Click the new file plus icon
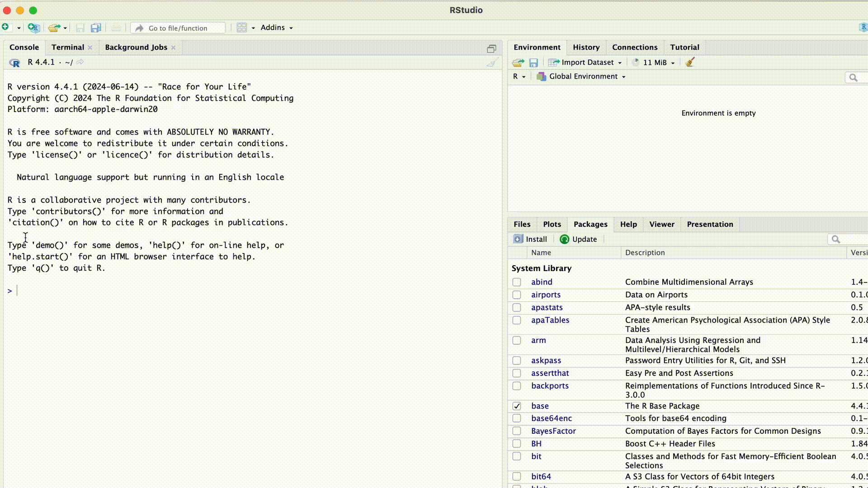The width and height of the screenshot is (868, 488). pos(5,27)
